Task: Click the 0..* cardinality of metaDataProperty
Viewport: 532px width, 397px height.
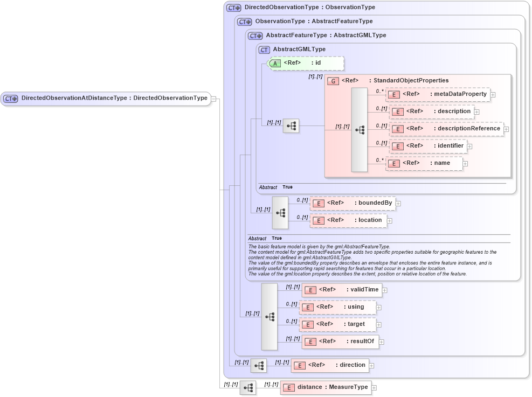Action: [x=379, y=91]
